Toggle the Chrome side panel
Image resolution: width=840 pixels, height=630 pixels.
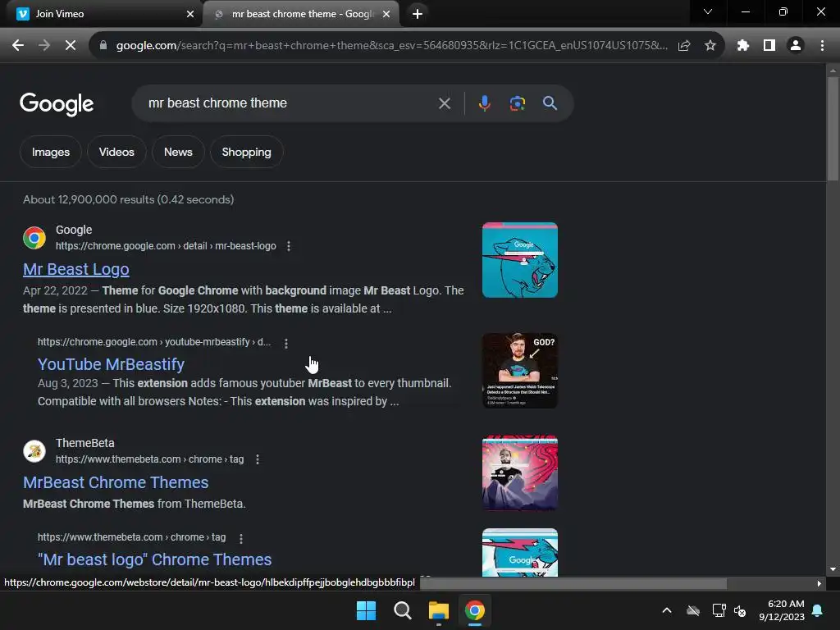[769, 46]
